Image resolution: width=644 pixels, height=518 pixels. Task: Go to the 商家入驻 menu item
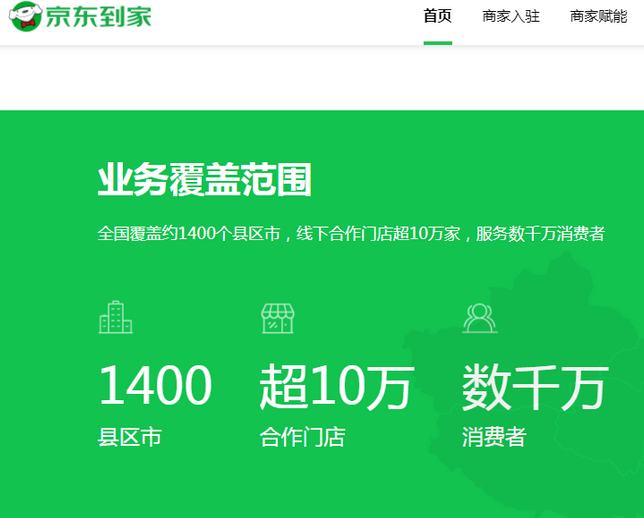[x=511, y=16]
